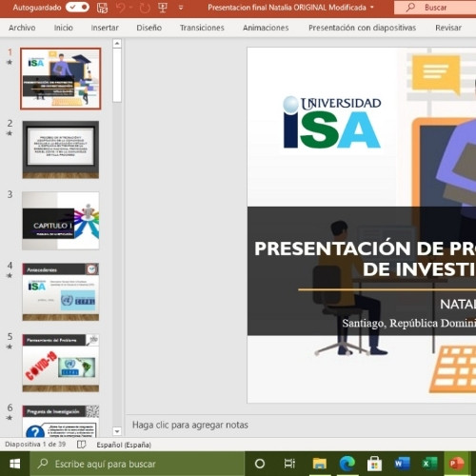Select the CAPITULO I slide thumbnail
Viewport: 476px width, 476px height.
(61, 221)
